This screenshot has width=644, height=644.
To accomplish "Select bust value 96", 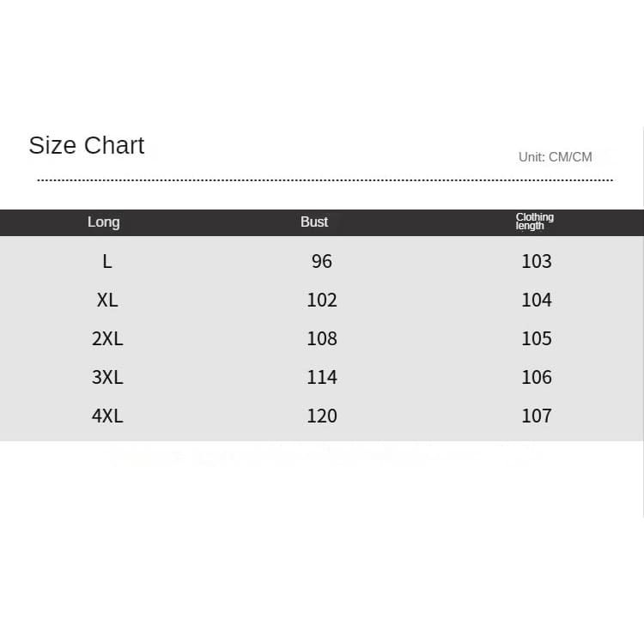I will (322, 261).
